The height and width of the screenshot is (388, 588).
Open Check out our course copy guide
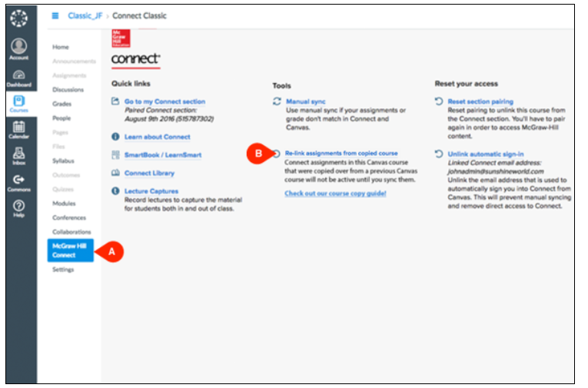click(335, 194)
